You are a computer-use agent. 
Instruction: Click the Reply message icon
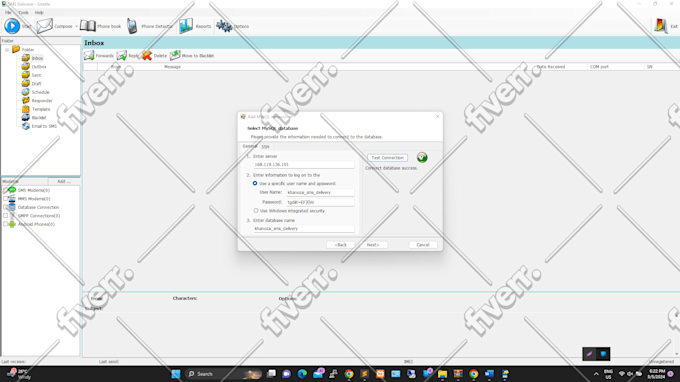pyautogui.click(x=122, y=56)
